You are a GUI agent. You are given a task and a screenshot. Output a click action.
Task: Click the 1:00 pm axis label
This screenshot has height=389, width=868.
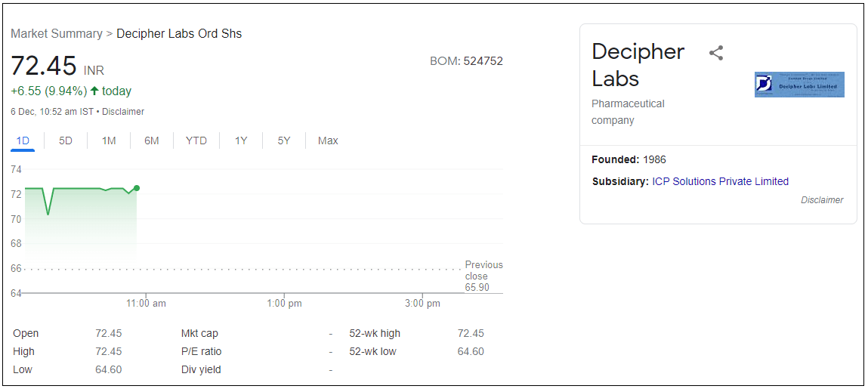click(x=284, y=303)
